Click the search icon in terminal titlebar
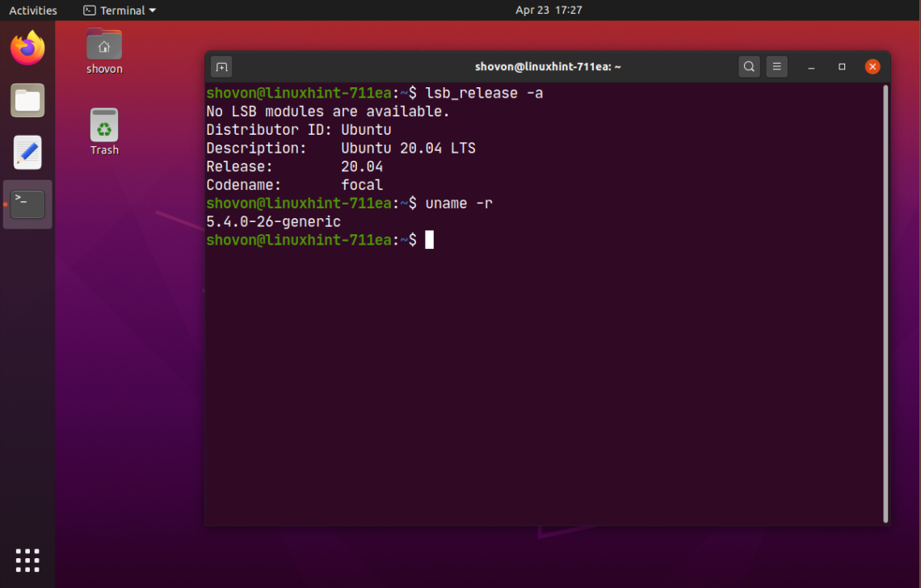The image size is (921, 588). [748, 66]
